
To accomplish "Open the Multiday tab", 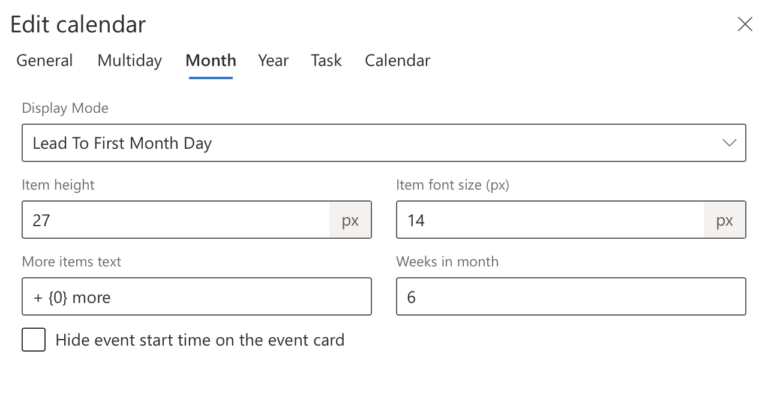I will click(129, 60).
